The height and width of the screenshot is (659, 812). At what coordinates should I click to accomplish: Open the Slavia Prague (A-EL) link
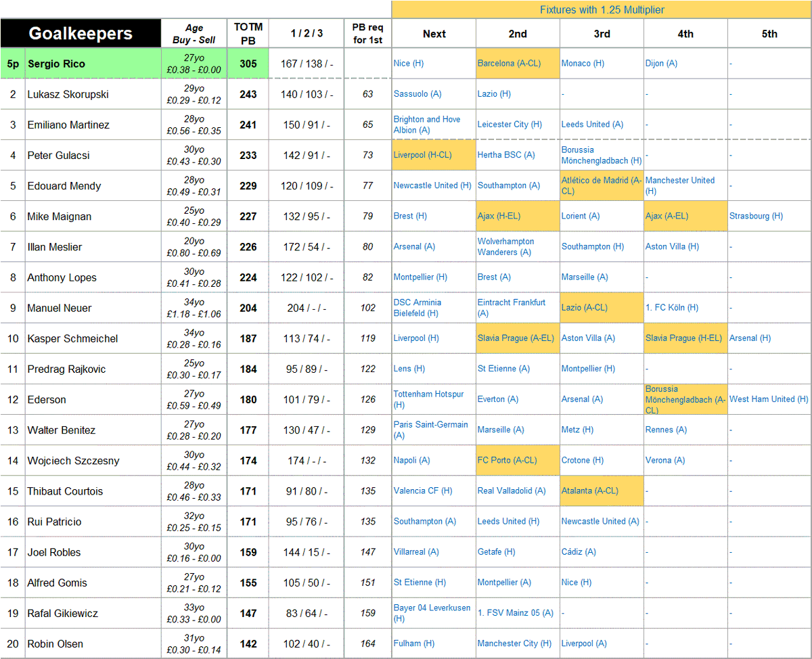516,338
